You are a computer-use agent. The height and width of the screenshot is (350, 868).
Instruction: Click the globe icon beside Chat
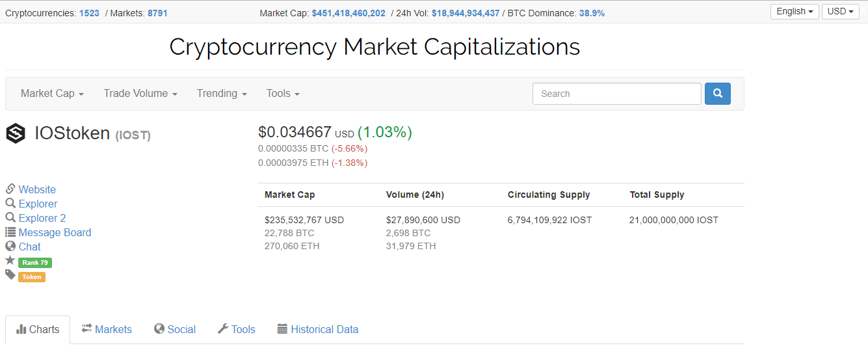(x=10, y=247)
